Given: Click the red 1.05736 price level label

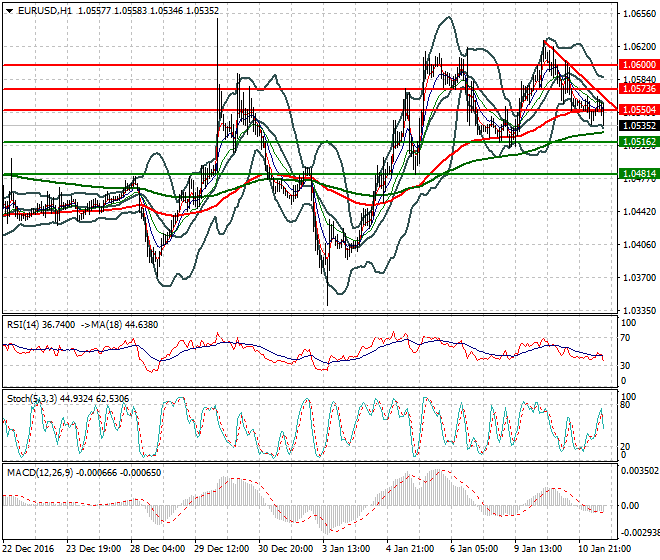Looking at the screenshot, I should click(x=639, y=89).
